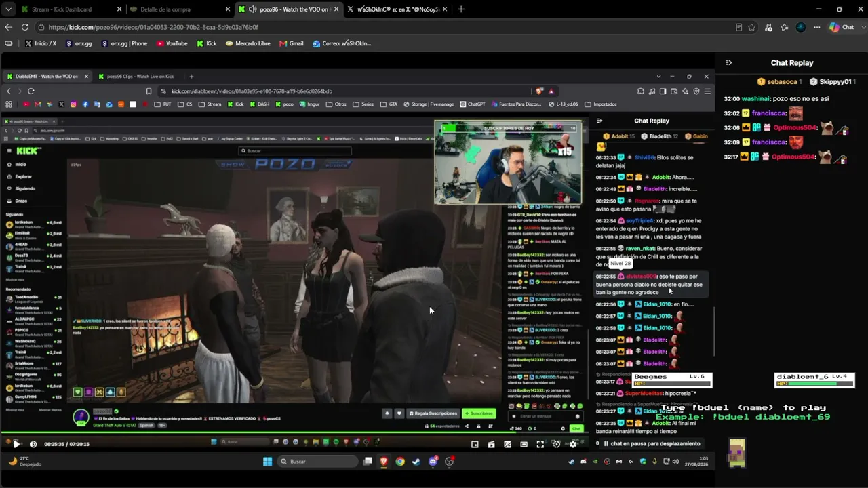Switch to Stream - Kick Dashboard tab
Screen dimensions: 868x488
[x=68, y=9]
